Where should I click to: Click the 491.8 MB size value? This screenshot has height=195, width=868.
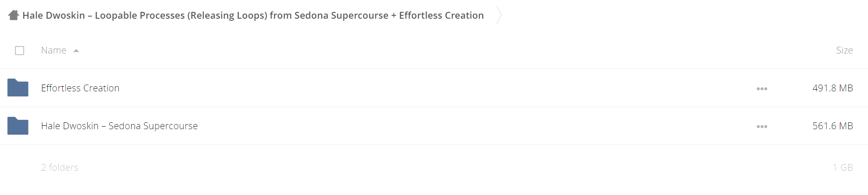point(832,88)
